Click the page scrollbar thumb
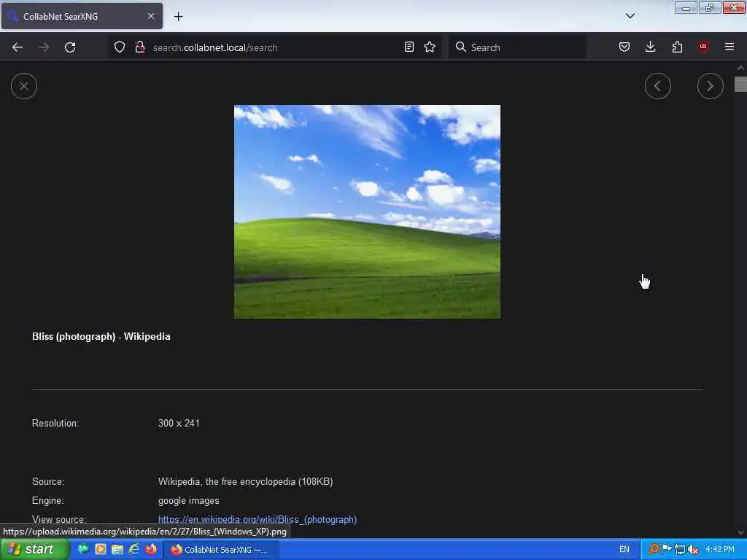 pyautogui.click(x=740, y=85)
